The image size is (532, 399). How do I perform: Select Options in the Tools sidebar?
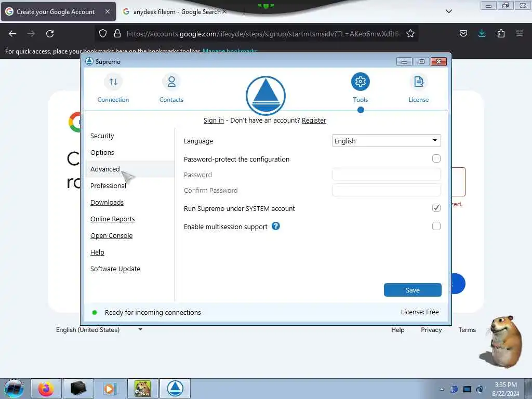[102, 152]
